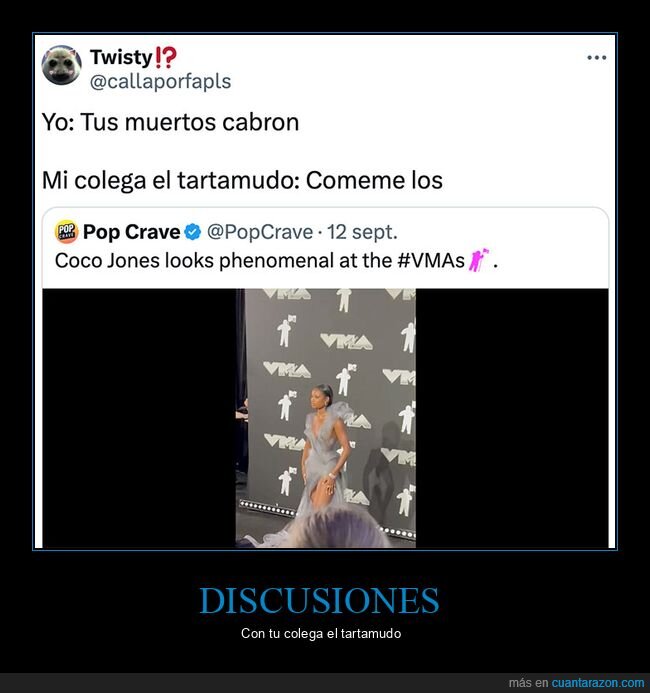Open the @PopCrave handle
The image size is (650, 693).
260,232
